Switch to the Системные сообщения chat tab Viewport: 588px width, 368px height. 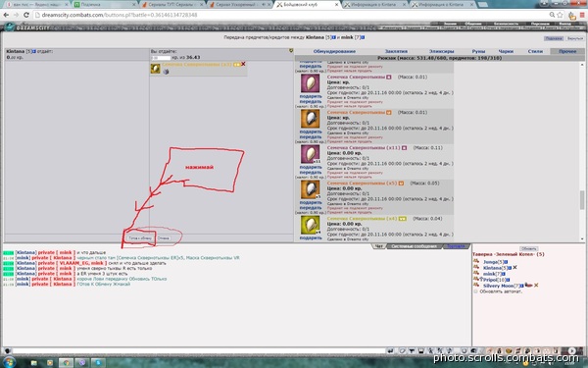click(x=414, y=246)
